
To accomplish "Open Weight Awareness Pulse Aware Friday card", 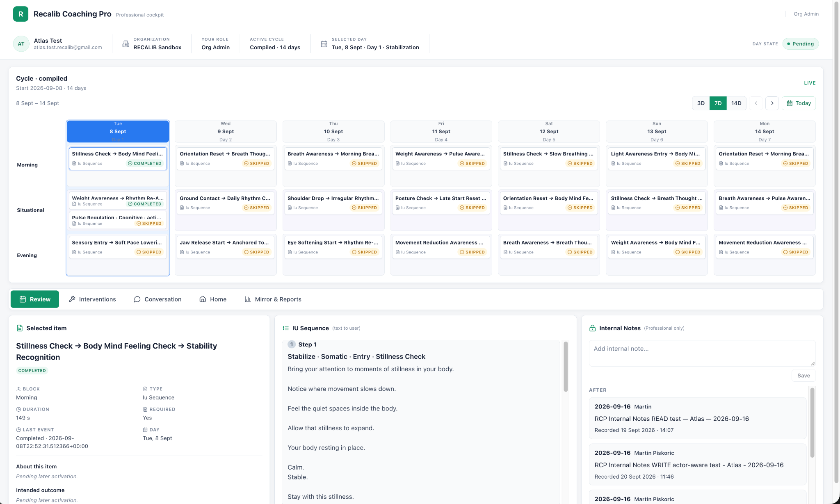I will click(x=441, y=158).
